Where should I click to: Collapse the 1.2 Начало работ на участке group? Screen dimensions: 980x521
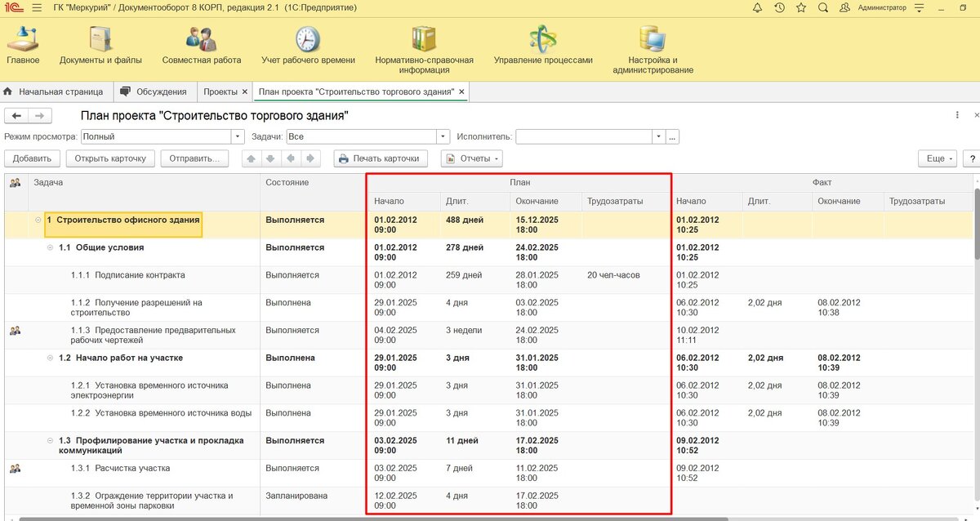tap(50, 358)
